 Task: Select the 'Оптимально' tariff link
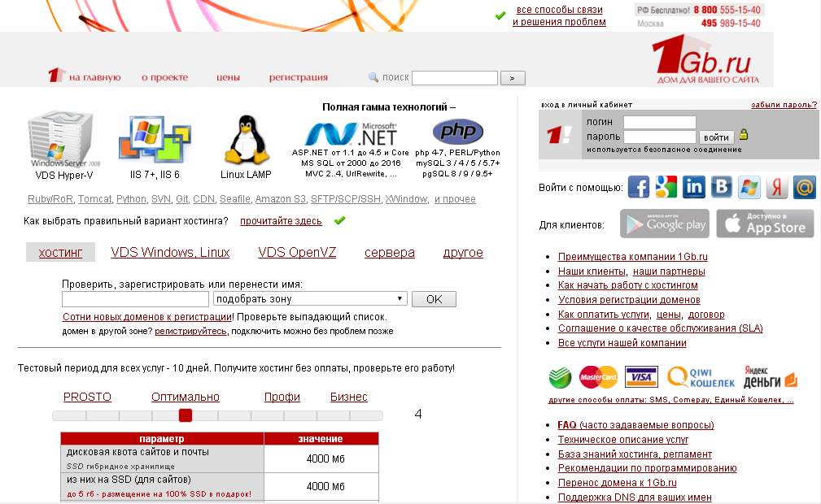coord(186,397)
